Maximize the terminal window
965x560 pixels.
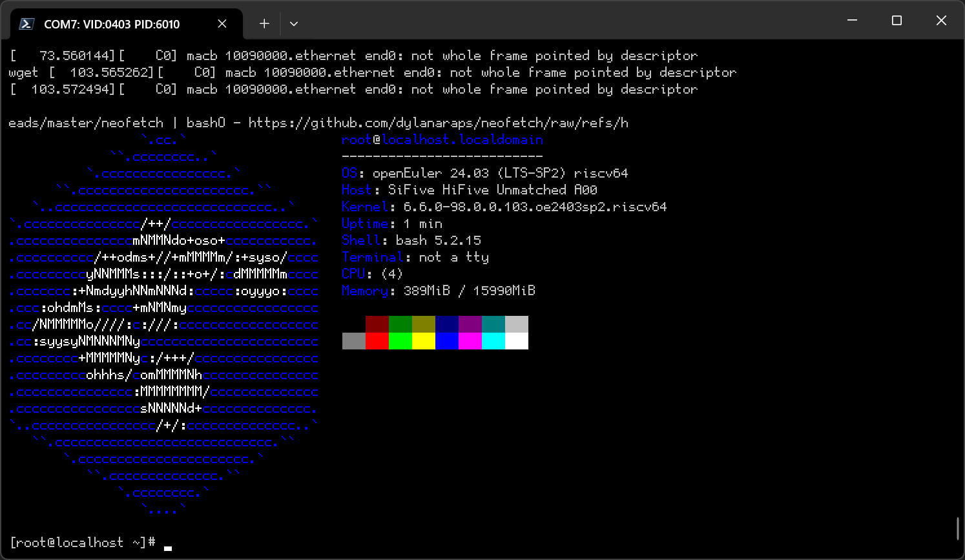(x=897, y=21)
